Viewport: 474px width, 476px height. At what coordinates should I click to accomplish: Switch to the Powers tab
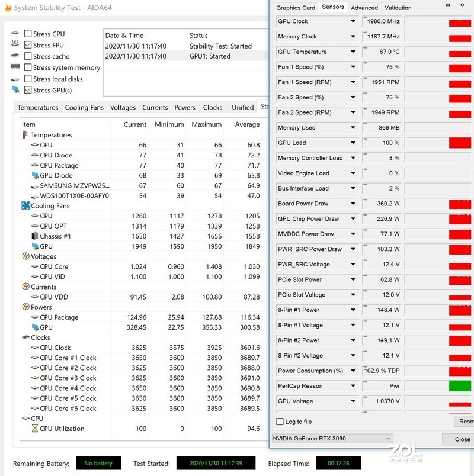click(x=185, y=107)
